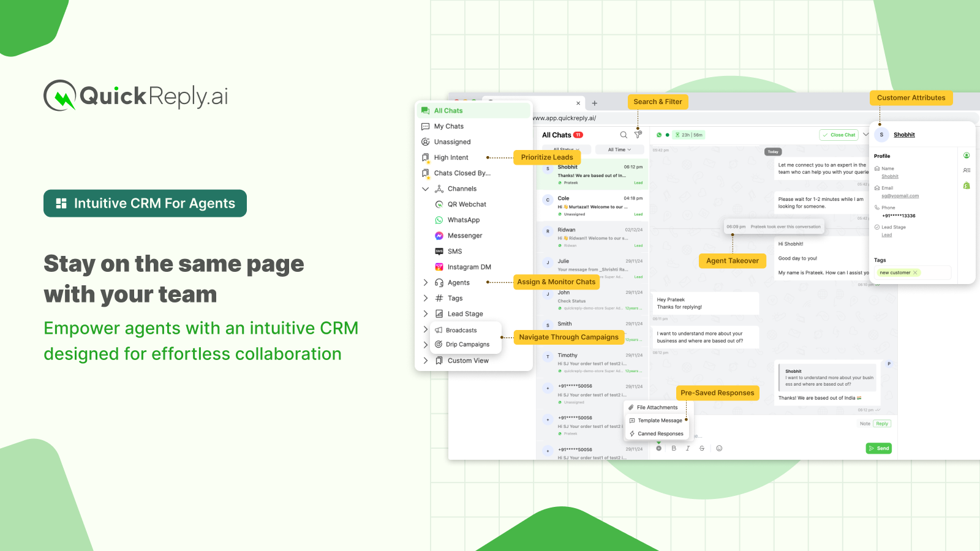Choose Template Message from popup
This screenshot has width=980, height=551.
tap(657, 421)
